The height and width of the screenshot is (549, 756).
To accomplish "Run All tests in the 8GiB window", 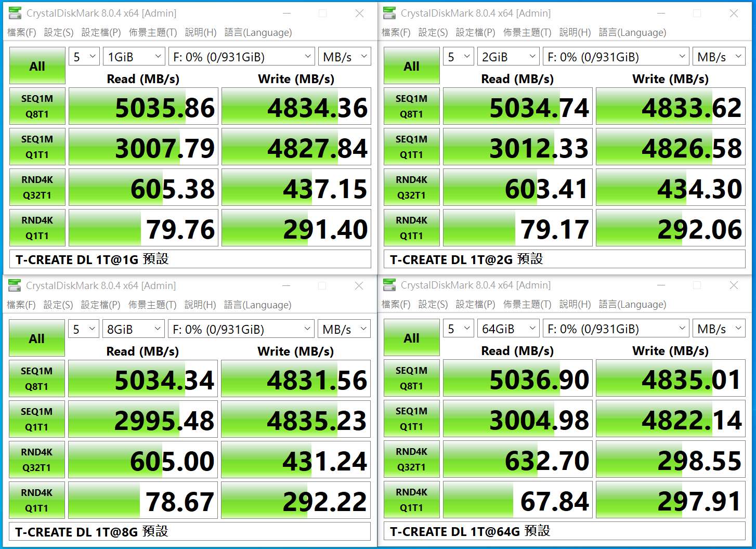I will click(x=37, y=338).
